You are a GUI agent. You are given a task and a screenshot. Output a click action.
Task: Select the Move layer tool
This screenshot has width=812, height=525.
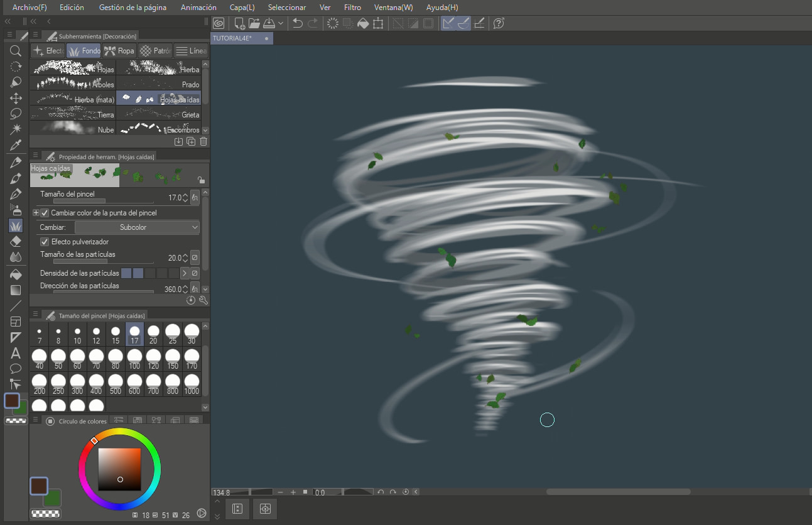pyautogui.click(x=16, y=98)
